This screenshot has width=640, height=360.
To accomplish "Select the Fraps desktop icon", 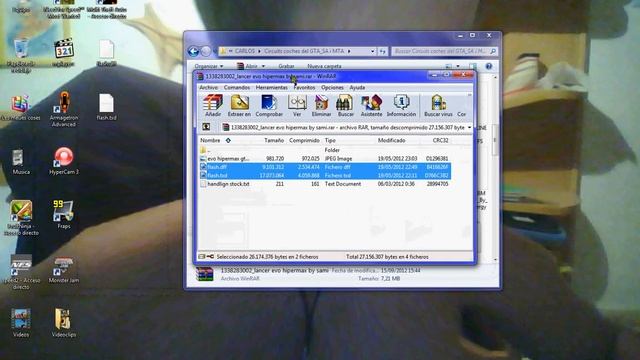I will (64, 214).
